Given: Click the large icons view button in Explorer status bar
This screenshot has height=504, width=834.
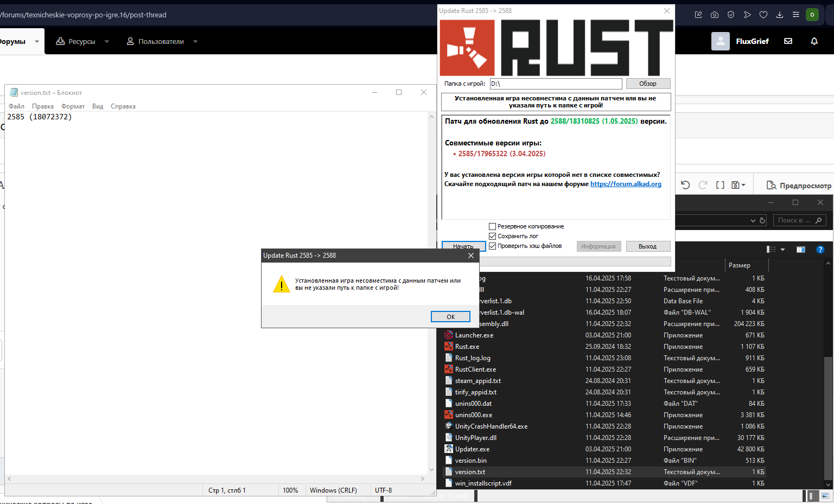Looking at the screenshot, I should coord(825,496).
